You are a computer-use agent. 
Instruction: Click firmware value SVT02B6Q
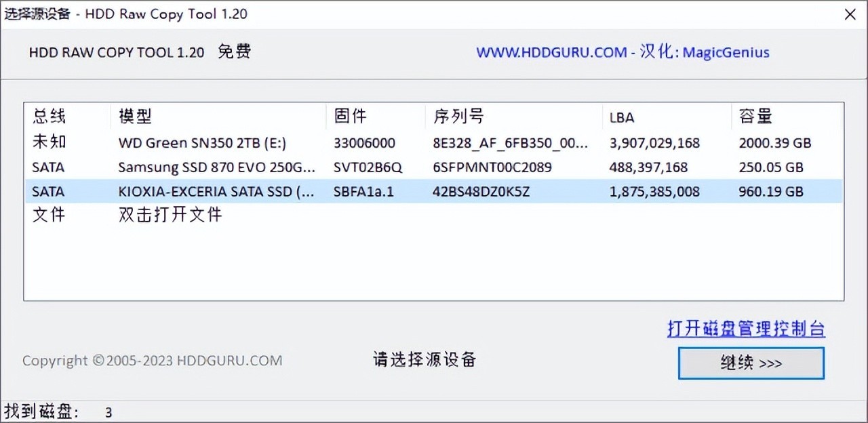(x=368, y=167)
